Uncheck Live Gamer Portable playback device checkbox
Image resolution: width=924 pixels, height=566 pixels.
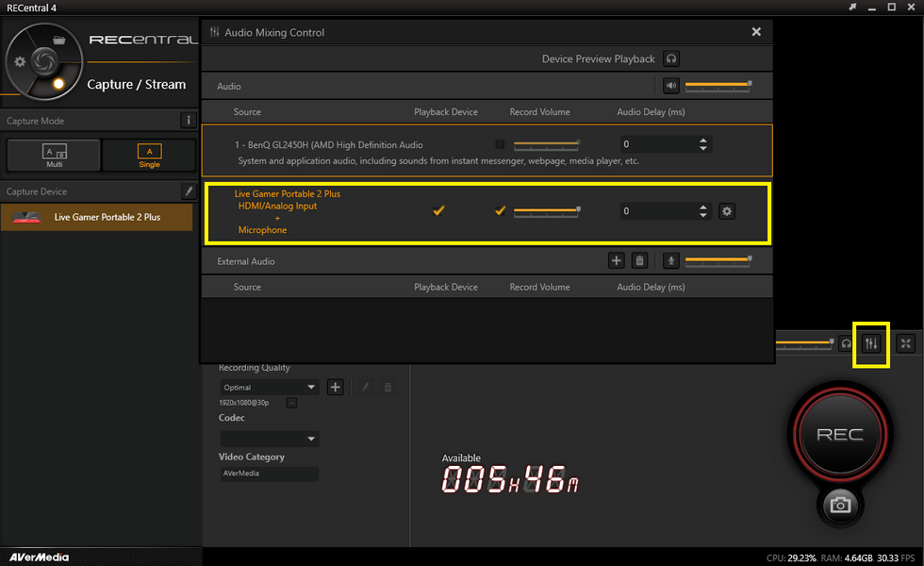click(438, 210)
